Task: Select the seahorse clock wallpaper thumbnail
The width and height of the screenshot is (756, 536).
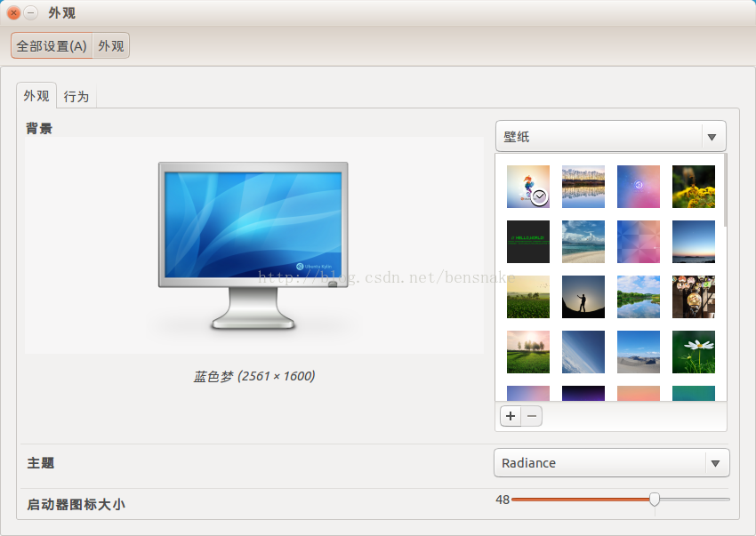Action: tap(528, 187)
